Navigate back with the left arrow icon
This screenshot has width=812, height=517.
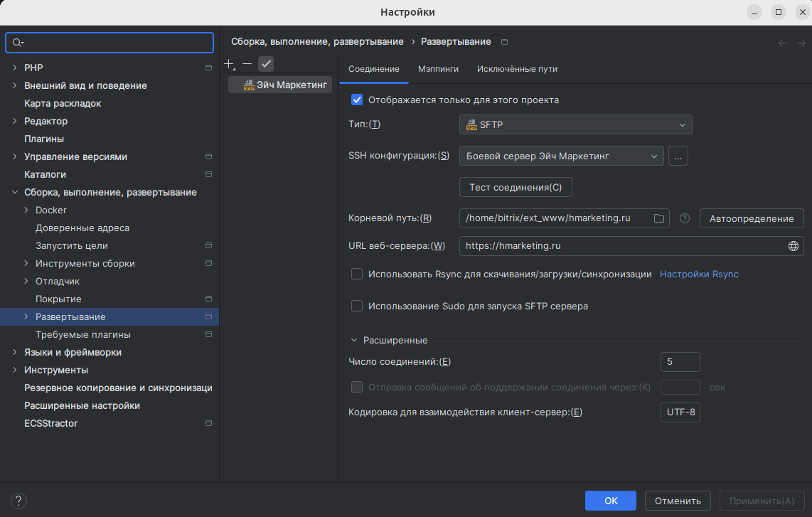[x=782, y=43]
